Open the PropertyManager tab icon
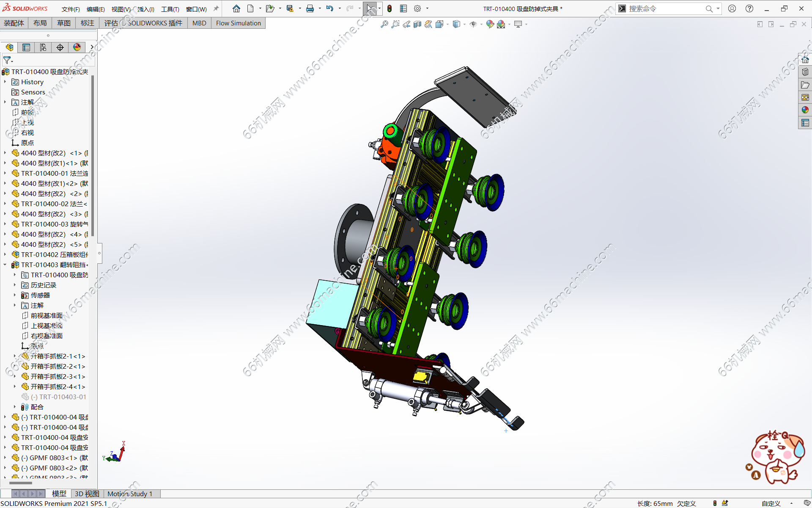The image size is (812, 508). pyautogui.click(x=26, y=47)
